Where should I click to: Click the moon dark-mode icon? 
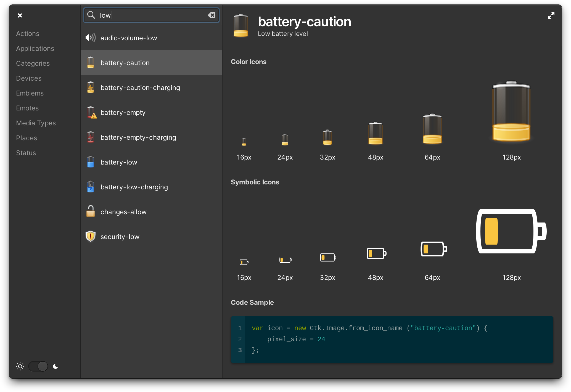[56, 366]
